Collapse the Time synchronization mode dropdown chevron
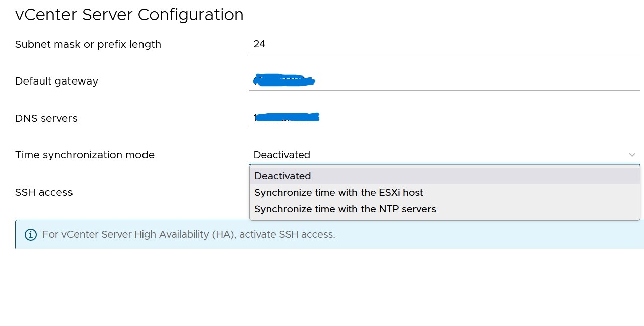 point(632,155)
